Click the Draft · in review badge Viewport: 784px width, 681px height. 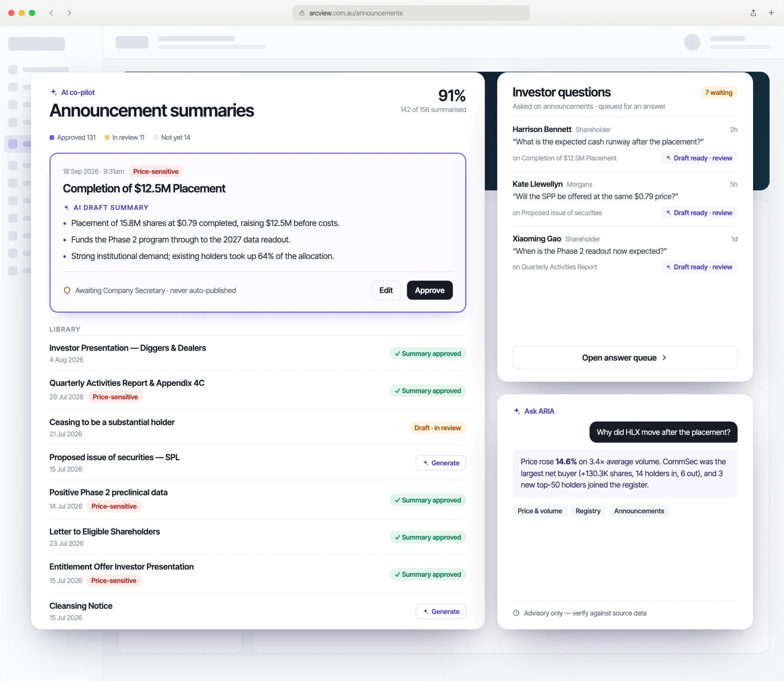[x=437, y=428]
